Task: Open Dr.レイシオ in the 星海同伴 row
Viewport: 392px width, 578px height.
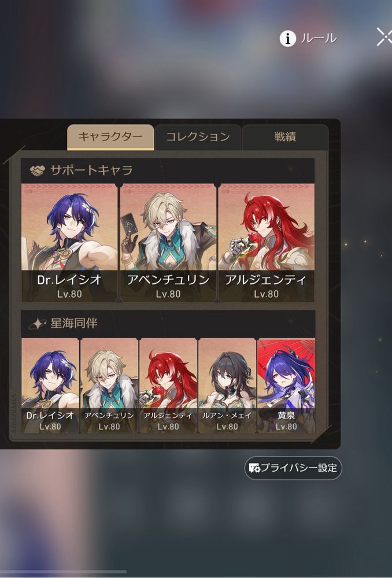Action: [x=50, y=386]
